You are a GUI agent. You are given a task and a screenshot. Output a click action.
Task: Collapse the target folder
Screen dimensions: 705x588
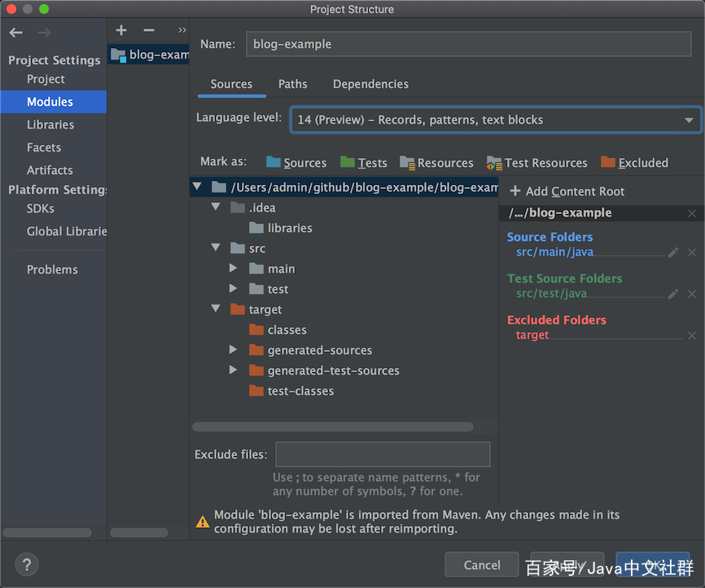[x=216, y=309]
